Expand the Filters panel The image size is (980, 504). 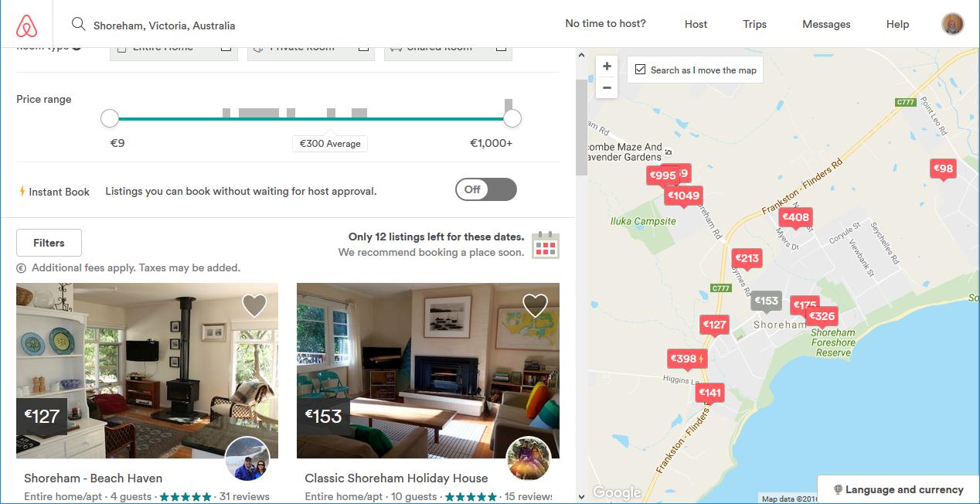(x=49, y=243)
